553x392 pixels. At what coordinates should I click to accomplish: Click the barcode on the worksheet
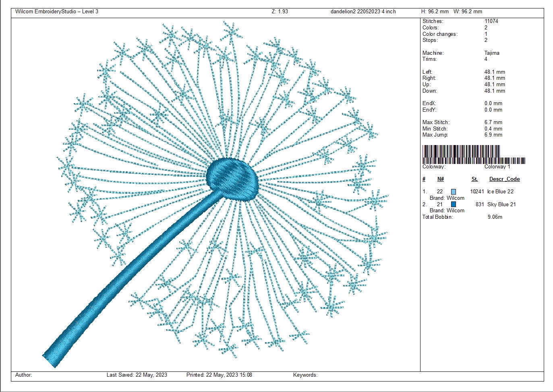click(474, 154)
